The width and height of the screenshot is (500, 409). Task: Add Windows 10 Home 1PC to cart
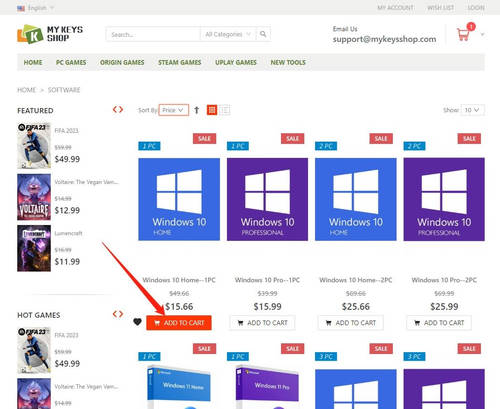[x=179, y=323]
